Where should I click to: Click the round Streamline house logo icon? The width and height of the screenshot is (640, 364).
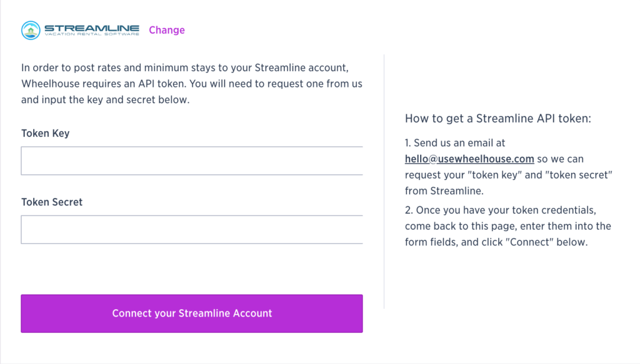click(31, 30)
